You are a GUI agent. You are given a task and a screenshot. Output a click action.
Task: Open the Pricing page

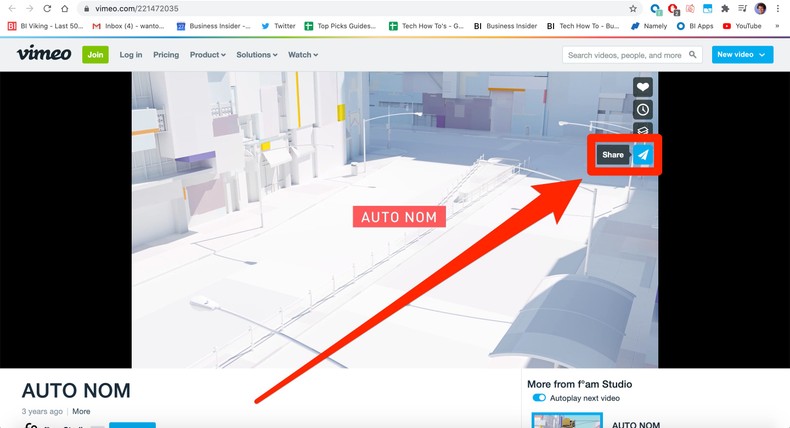[166, 55]
